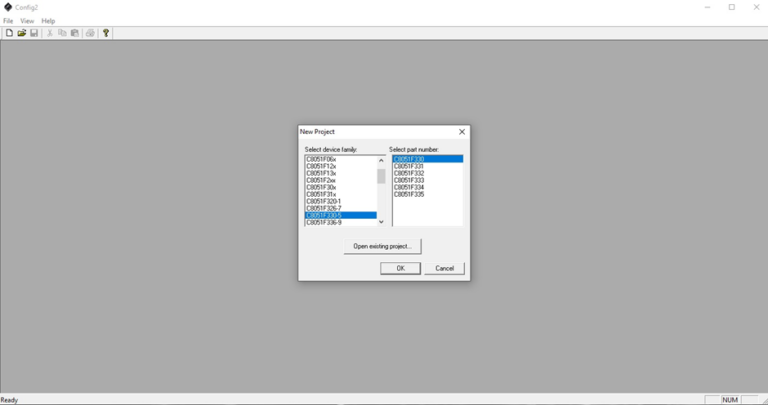Choose C8051F06x in device family list

coord(321,159)
